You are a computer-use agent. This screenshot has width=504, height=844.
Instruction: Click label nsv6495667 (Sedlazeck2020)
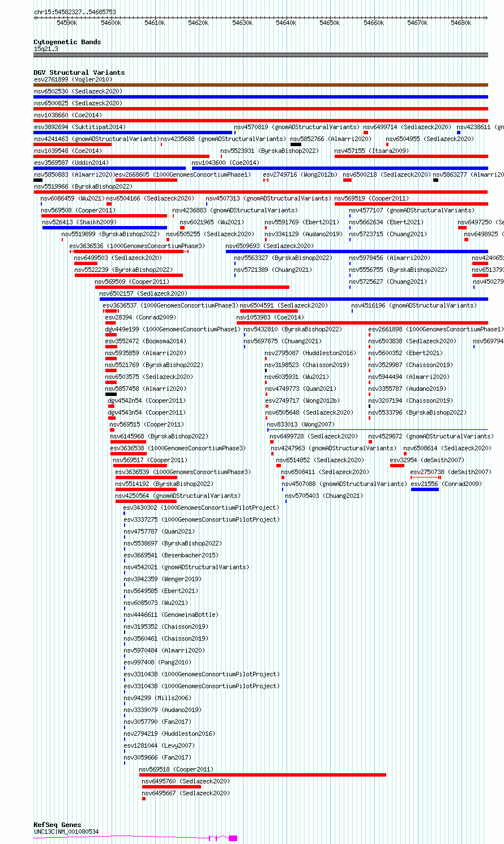[x=186, y=793]
